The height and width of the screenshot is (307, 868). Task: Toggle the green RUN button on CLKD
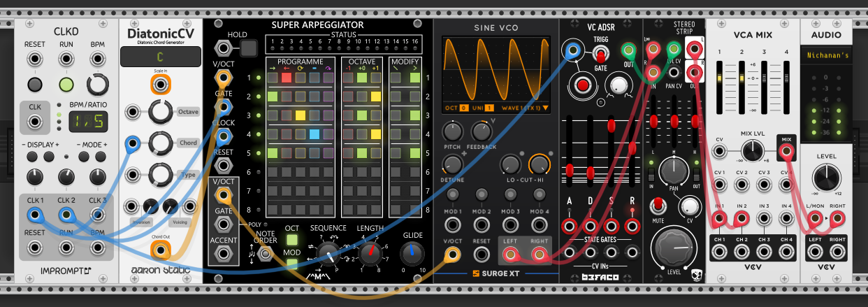click(66, 85)
